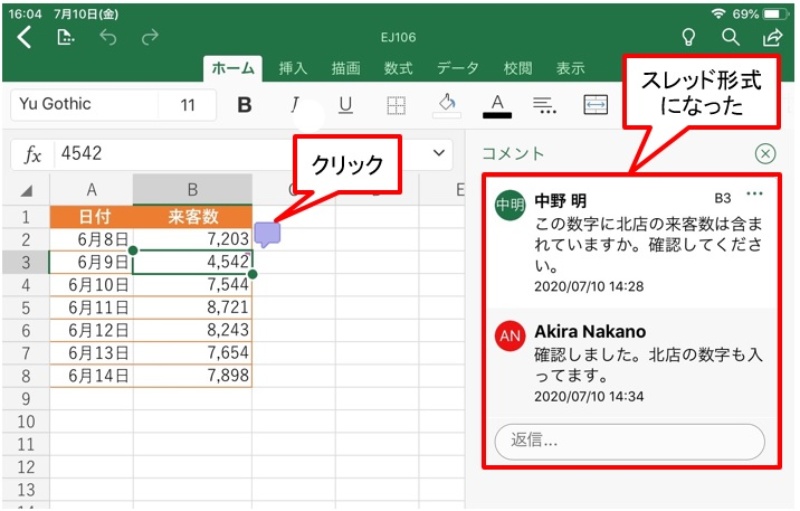Tap the share icon

click(772, 38)
